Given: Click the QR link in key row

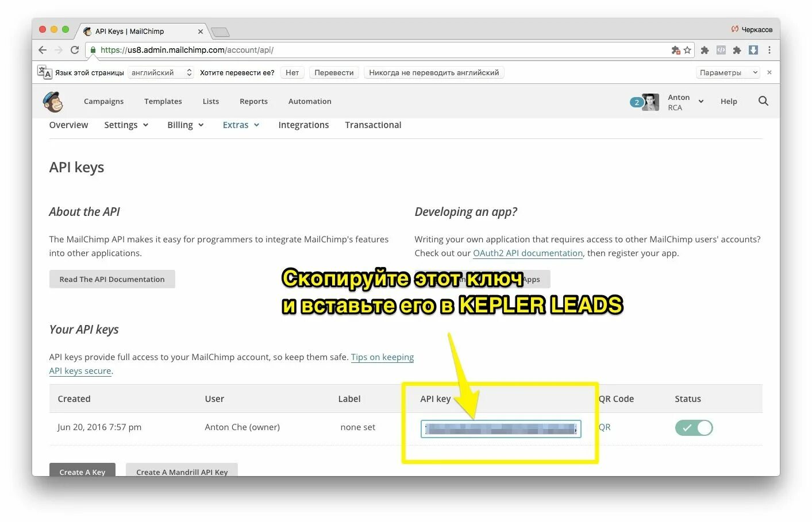Looking at the screenshot, I should point(605,427).
